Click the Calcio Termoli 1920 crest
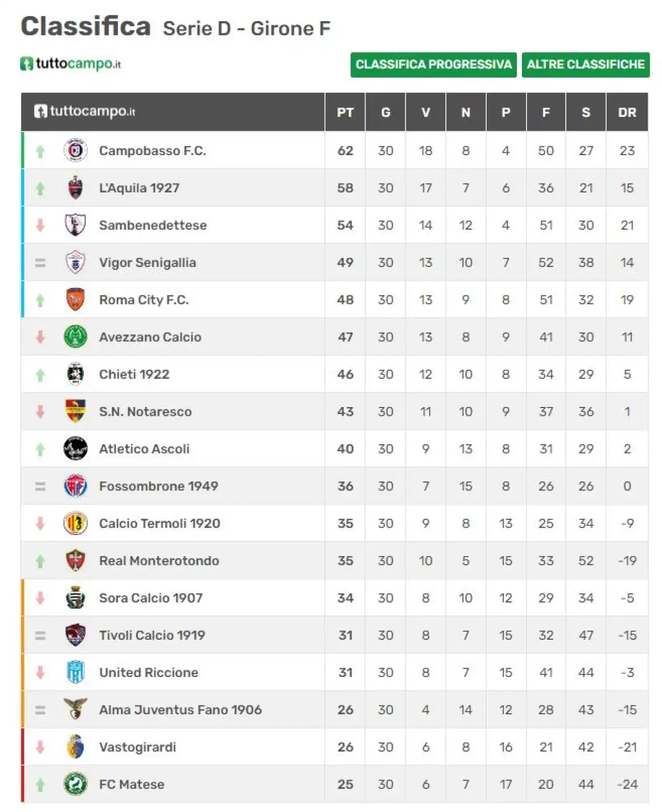Screen dimensions: 662x812 pyautogui.click(x=76, y=523)
